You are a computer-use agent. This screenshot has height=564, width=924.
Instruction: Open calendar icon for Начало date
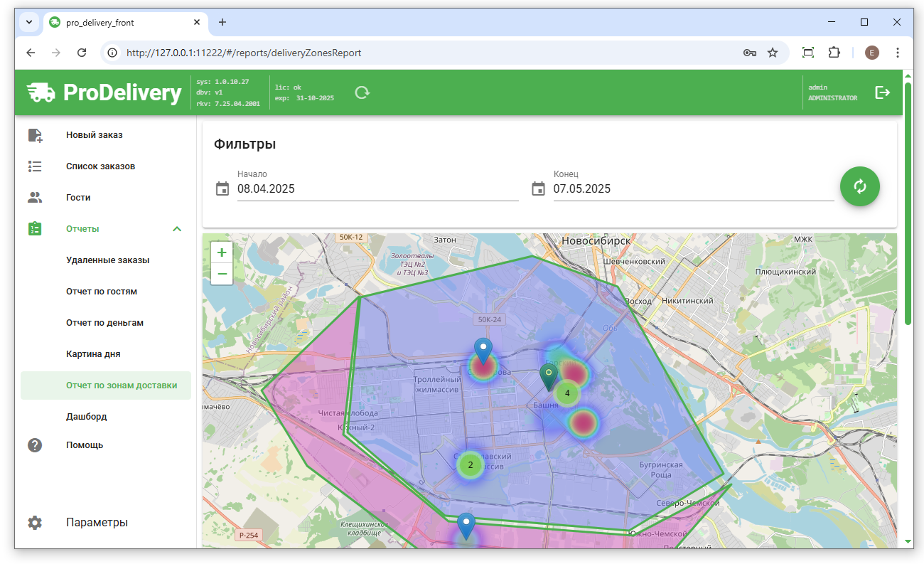tap(222, 188)
